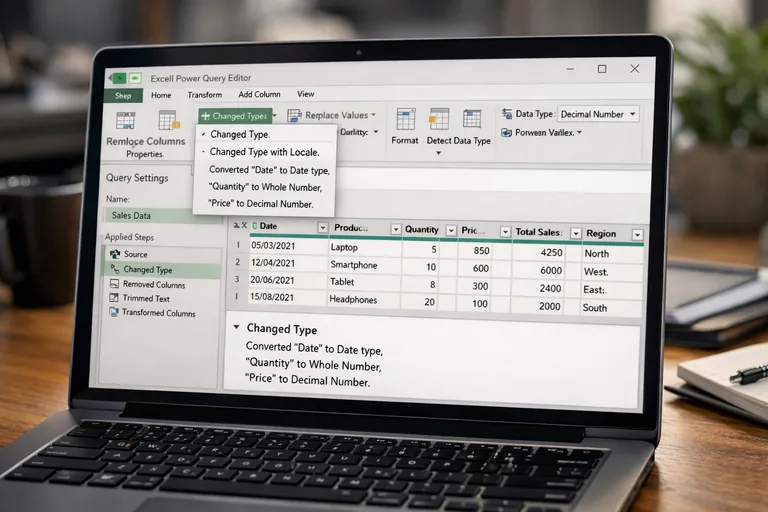The image size is (768, 512).
Task: Click the Region cell North
Action: pyautogui.click(x=612, y=253)
